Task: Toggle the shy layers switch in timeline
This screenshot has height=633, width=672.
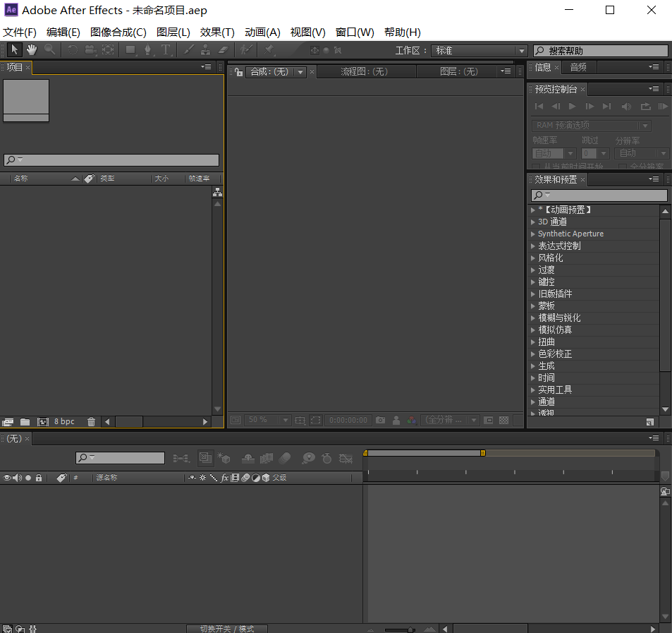Action: (x=248, y=459)
